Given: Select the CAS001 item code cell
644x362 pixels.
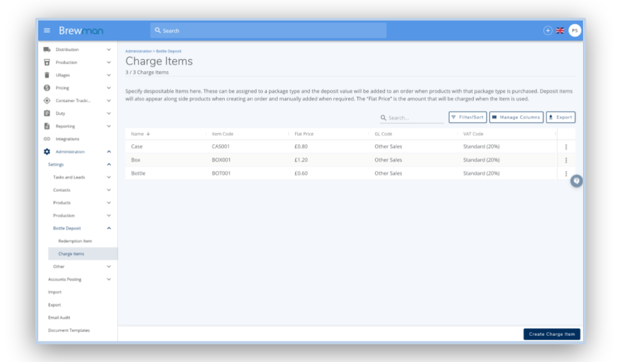Looking at the screenshot, I should pyautogui.click(x=221, y=147).
